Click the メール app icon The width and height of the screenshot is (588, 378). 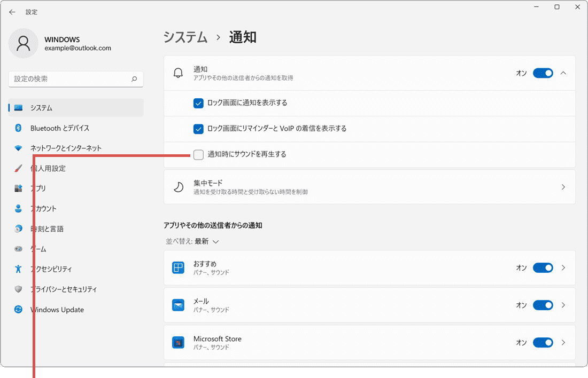coord(178,305)
